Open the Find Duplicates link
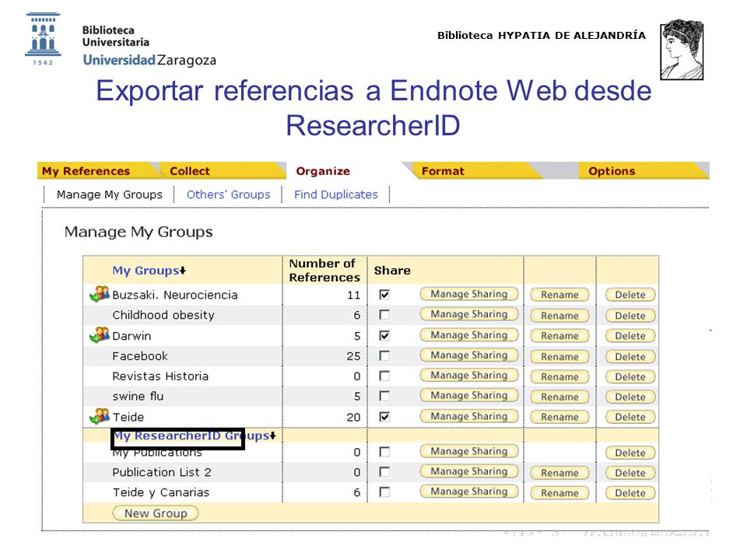The image size is (747, 560). click(336, 194)
